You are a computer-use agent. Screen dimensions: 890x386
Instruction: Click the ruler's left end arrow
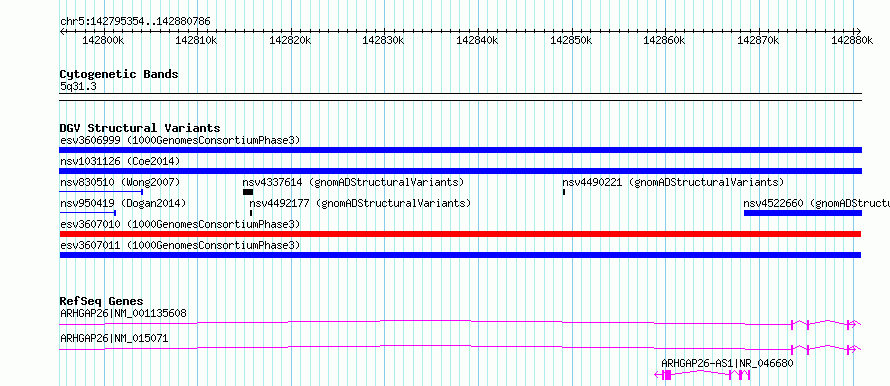62,31
